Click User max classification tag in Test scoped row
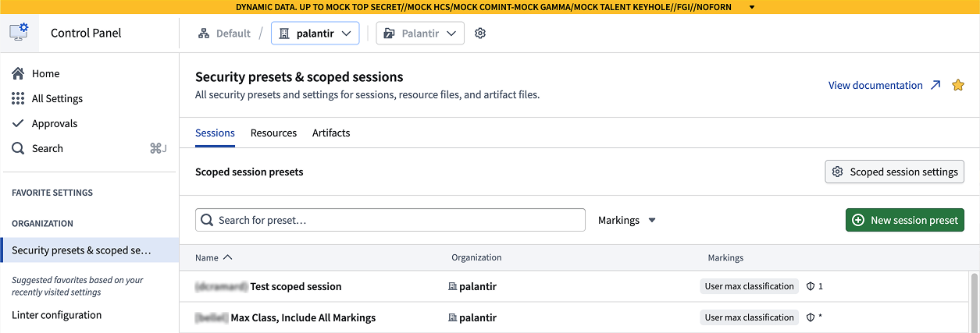Image resolution: width=980 pixels, height=333 pixels. (749, 286)
